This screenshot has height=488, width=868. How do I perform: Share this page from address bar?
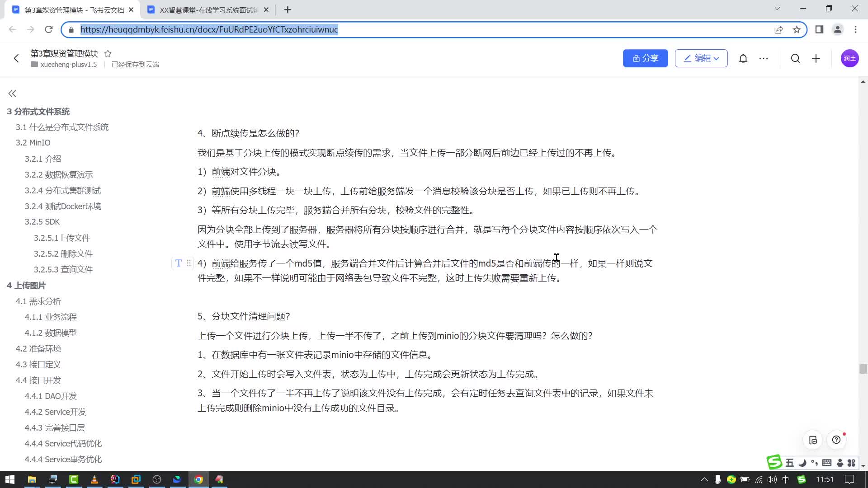pos(778,29)
